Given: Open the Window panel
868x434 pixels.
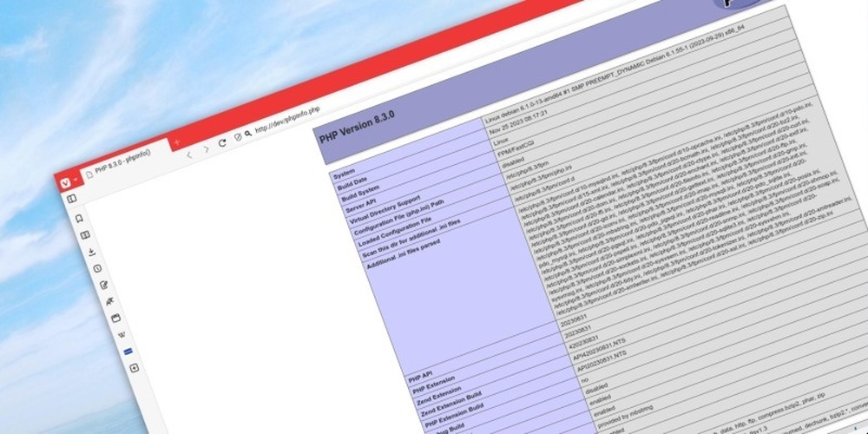Looking at the screenshot, I should tap(115, 318).
